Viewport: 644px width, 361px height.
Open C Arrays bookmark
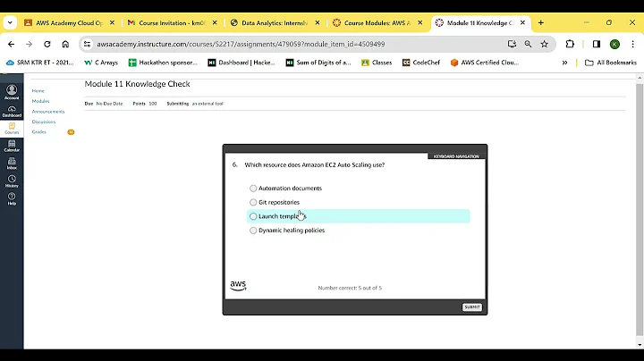coord(101,63)
